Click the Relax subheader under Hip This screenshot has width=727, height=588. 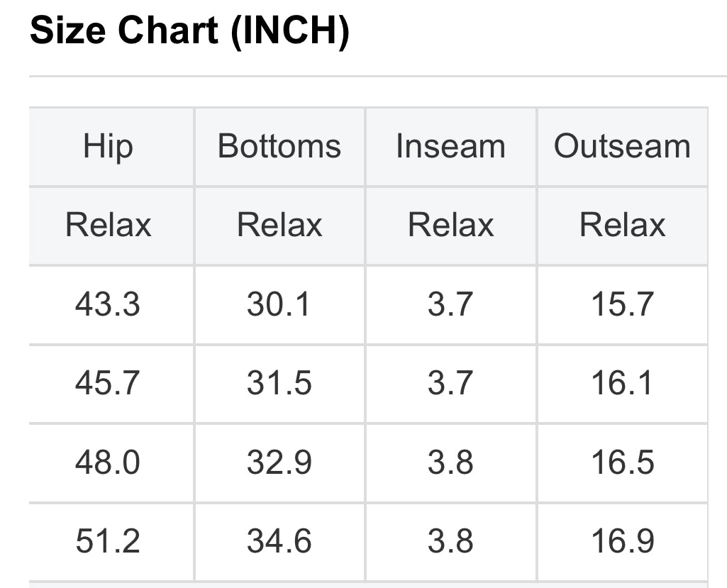[108, 226]
